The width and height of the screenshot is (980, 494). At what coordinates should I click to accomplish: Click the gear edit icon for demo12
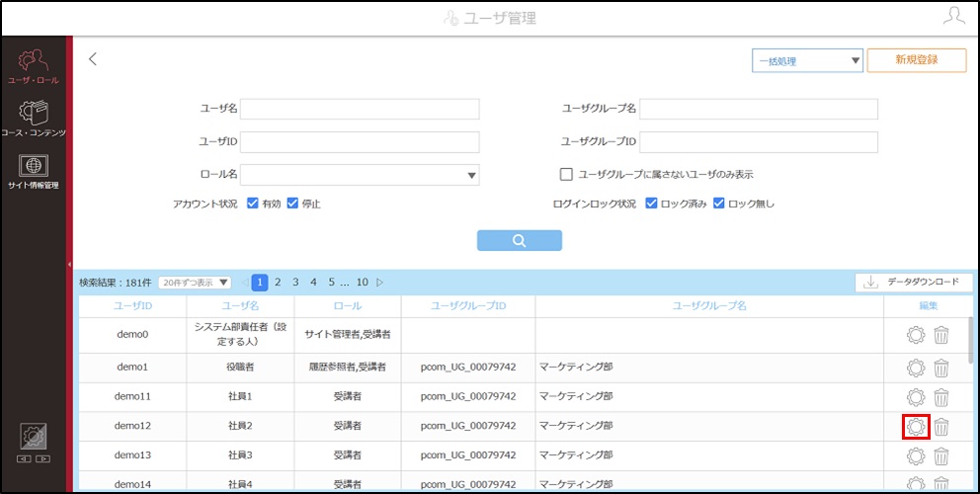point(916,427)
